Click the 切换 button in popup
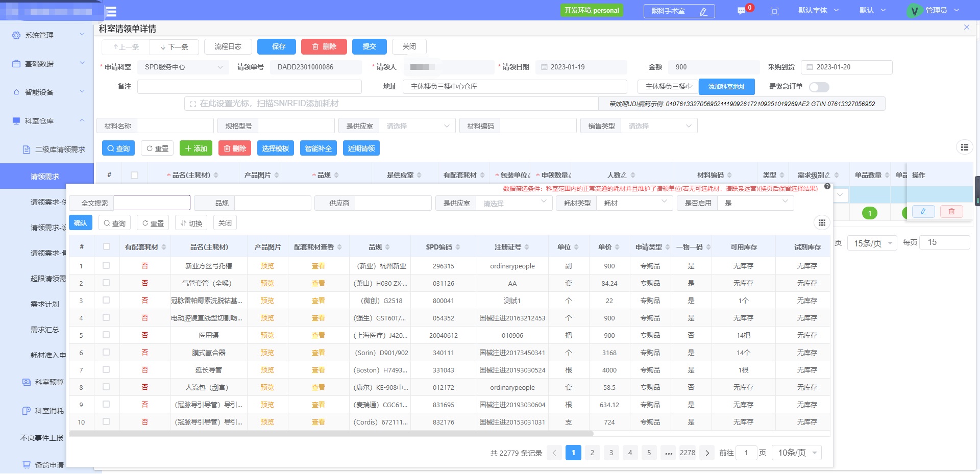This screenshot has height=474, width=980. 191,223
